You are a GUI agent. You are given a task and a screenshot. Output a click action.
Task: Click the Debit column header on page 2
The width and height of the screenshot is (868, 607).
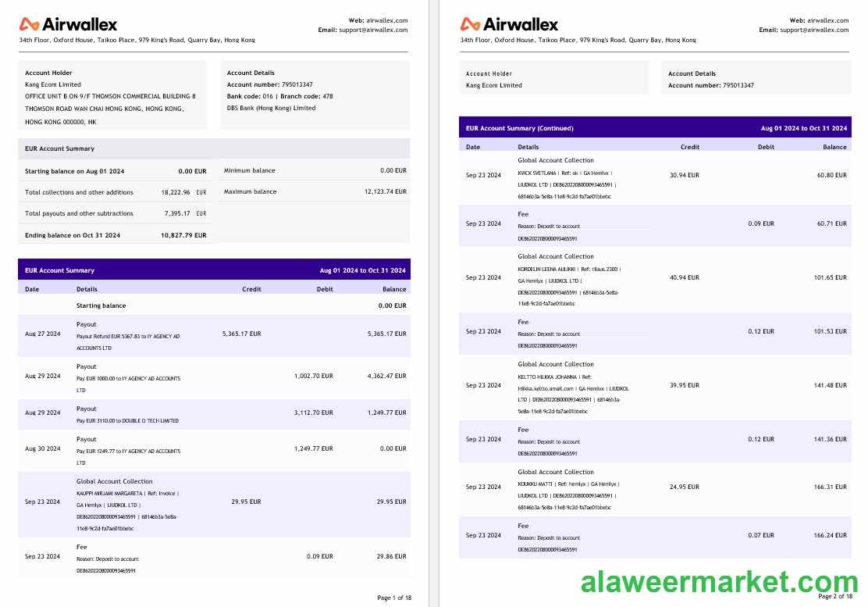766,147
